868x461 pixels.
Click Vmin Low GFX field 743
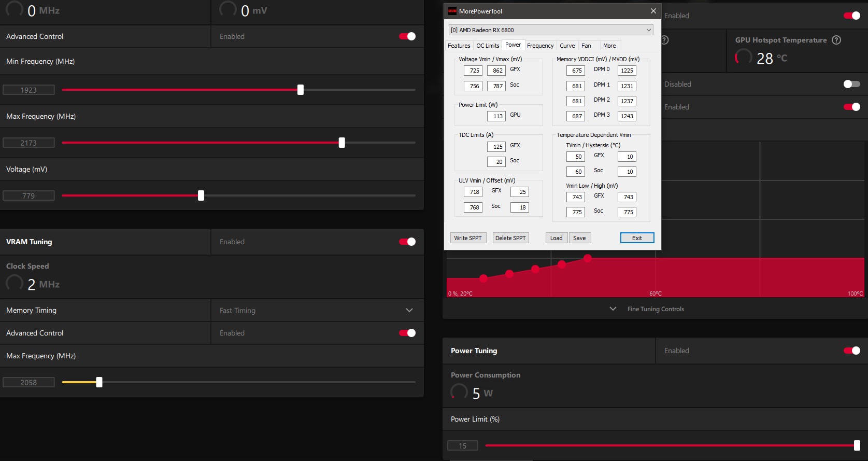tap(576, 197)
